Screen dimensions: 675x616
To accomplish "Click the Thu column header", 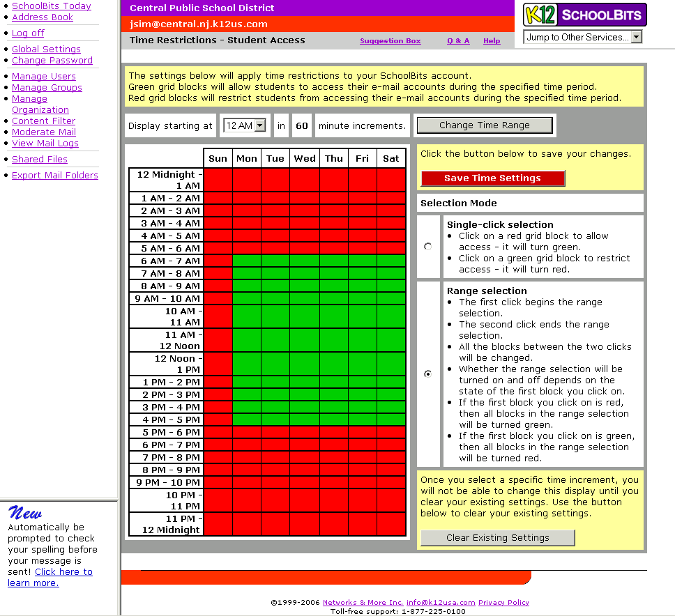I will click(x=334, y=158).
